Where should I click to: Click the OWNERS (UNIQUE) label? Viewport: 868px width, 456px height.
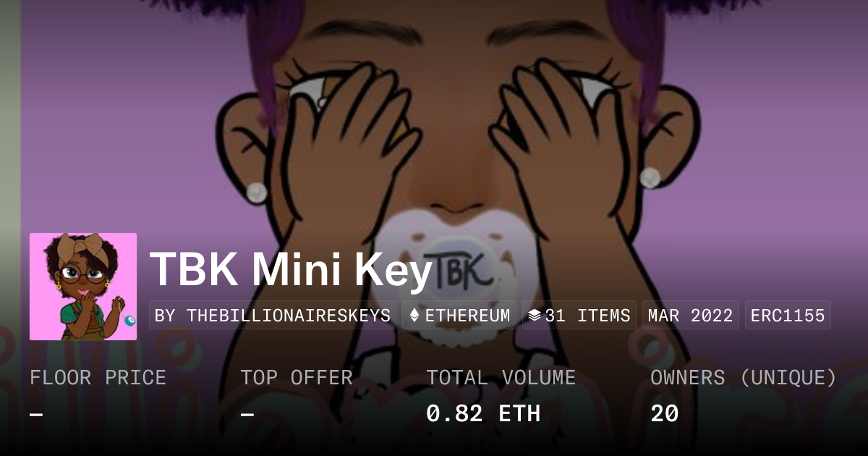coord(744,378)
